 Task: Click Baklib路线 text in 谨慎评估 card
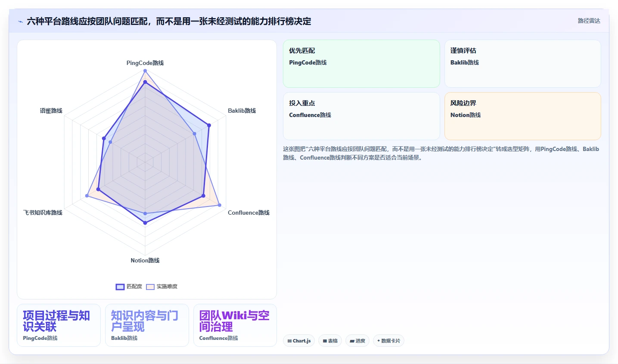click(465, 62)
